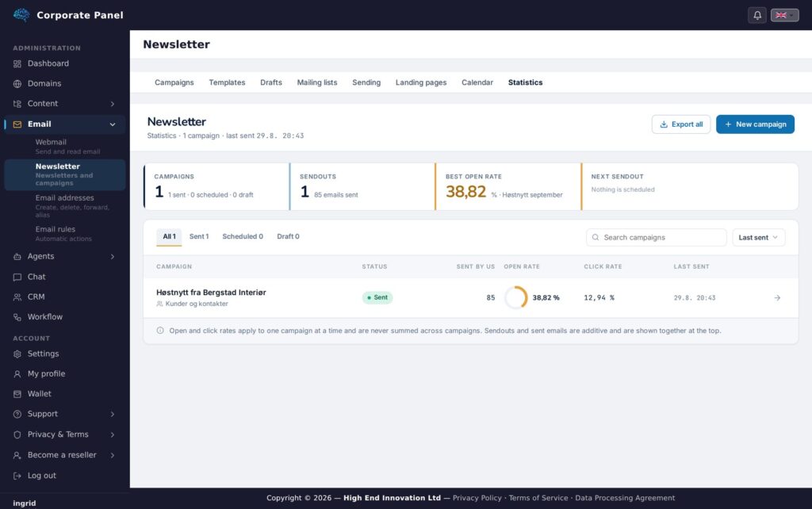Select the All 1 filter tab

pos(169,236)
